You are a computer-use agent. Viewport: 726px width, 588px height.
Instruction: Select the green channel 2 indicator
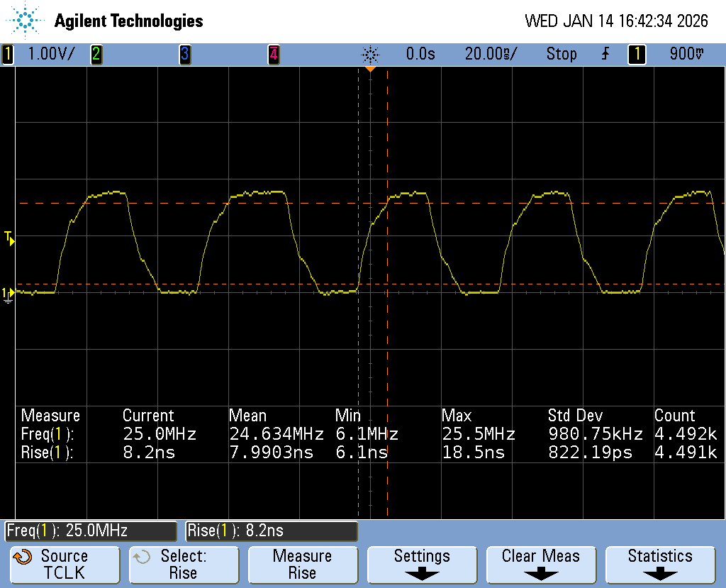point(96,54)
